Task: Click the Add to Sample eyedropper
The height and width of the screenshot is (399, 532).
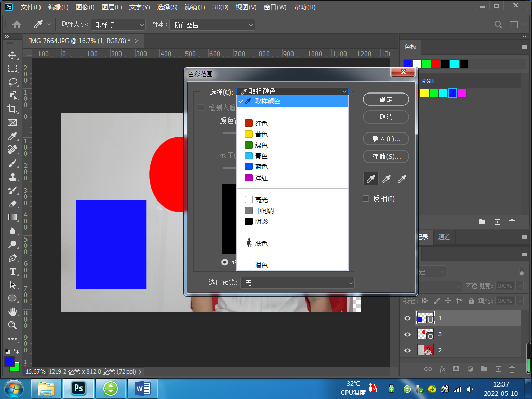Action: click(386, 179)
